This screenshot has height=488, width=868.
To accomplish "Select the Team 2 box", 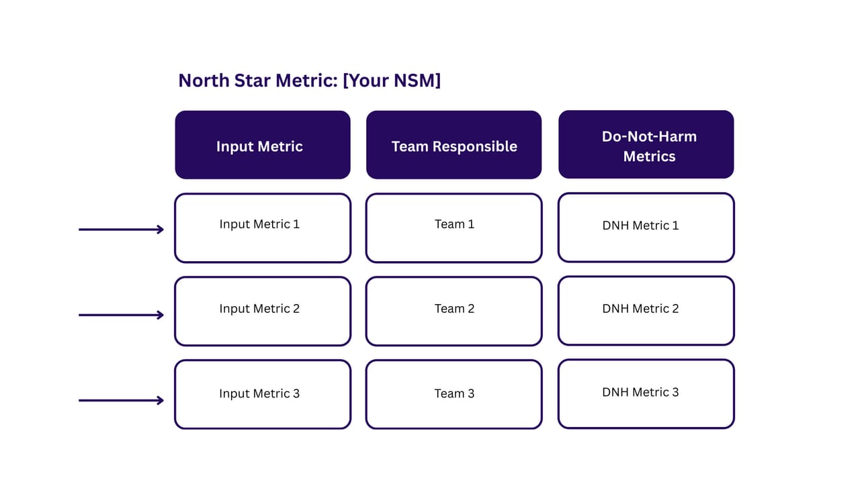I will pos(454,311).
